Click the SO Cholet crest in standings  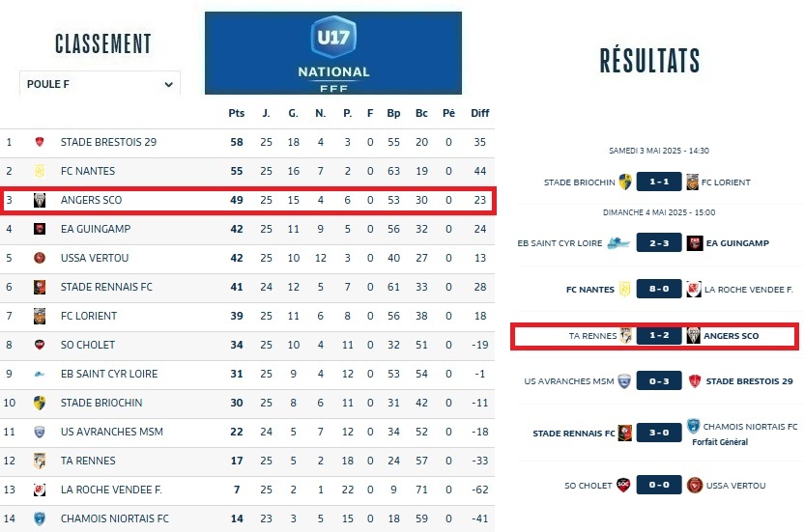(x=40, y=346)
